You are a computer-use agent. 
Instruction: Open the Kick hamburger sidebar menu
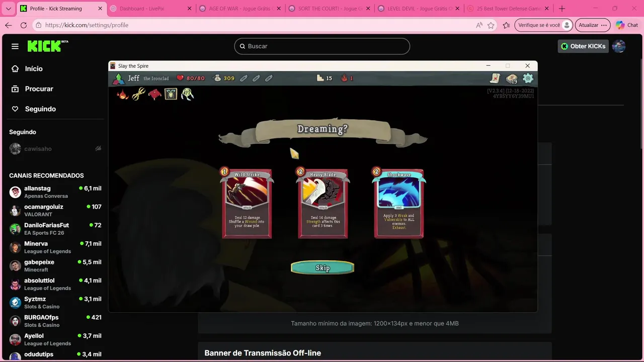click(15, 46)
